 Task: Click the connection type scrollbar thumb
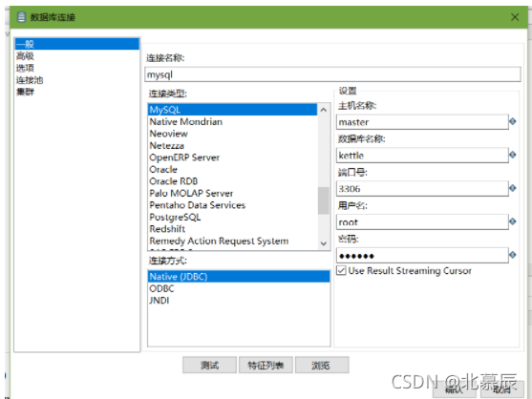tap(324, 200)
